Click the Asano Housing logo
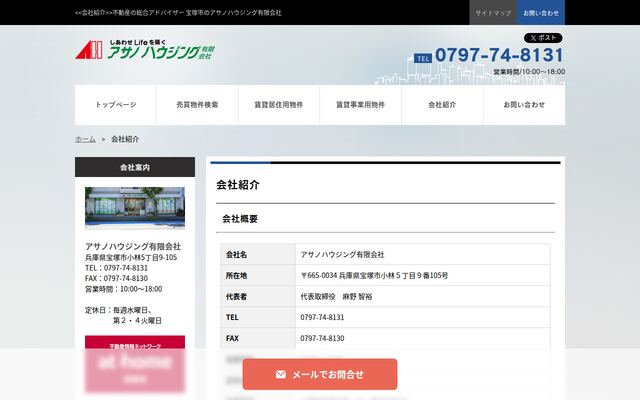 145,50
